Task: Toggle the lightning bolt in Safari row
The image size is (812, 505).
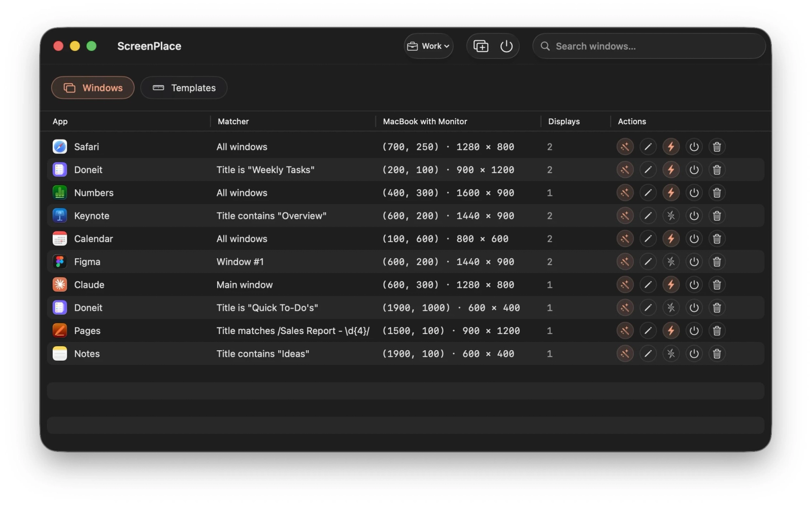Action: pos(671,147)
